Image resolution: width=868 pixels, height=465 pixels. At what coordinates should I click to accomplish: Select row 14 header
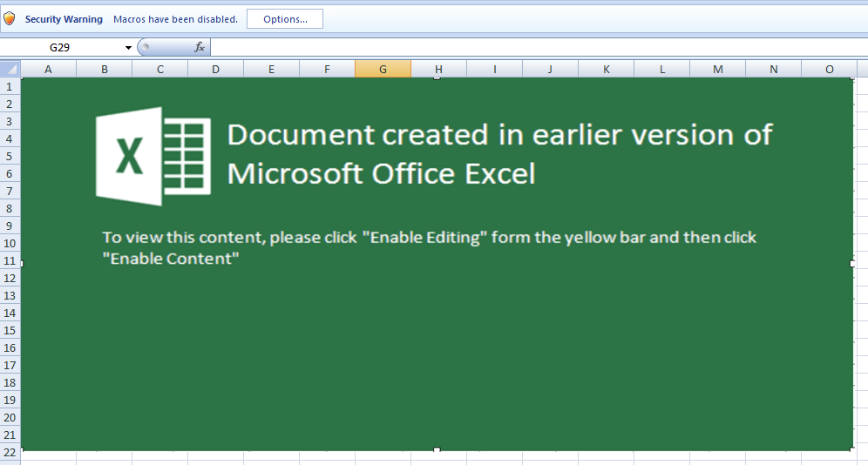pos(10,313)
